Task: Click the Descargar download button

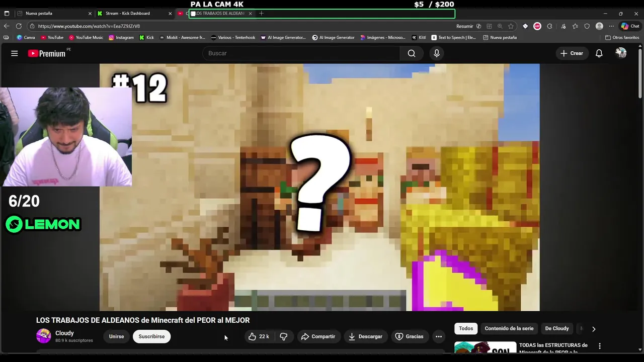Action: tap(365, 336)
